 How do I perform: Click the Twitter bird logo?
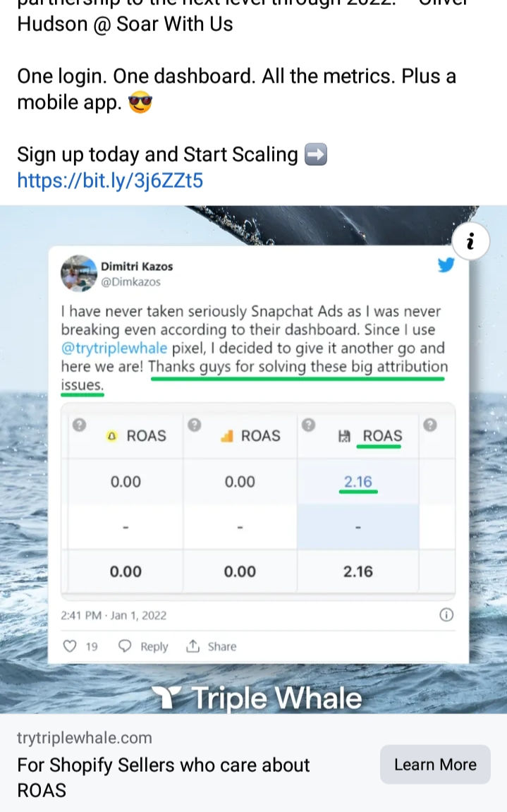[446, 265]
